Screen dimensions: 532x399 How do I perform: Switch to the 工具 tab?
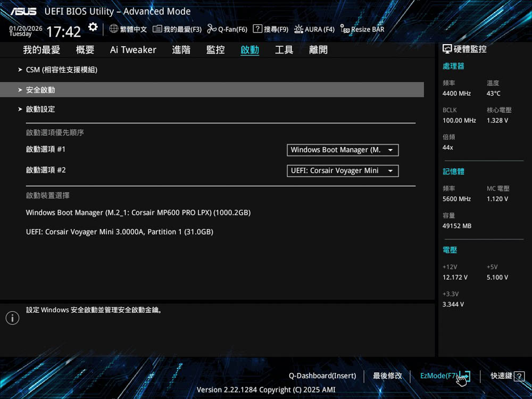click(x=284, y=50)
